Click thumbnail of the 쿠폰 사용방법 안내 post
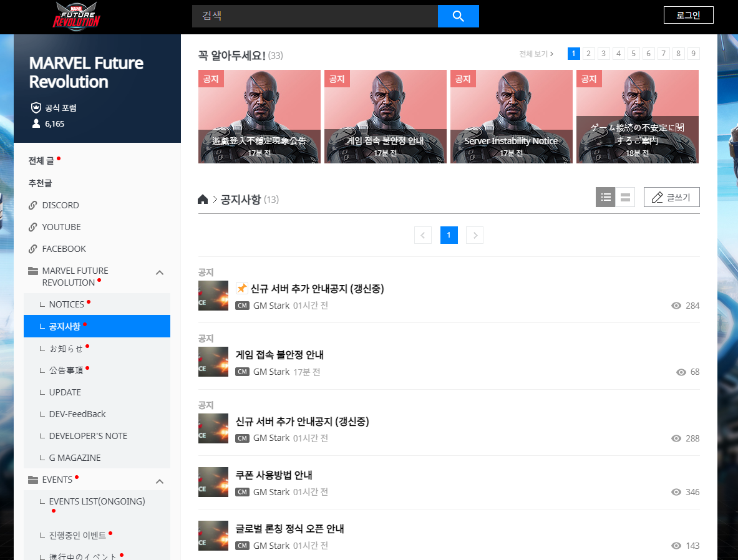738x560 pixels. click(x=213, y=482)
